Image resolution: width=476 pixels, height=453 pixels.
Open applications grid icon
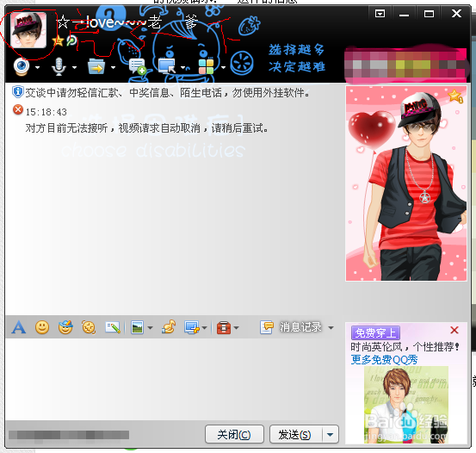click(x=206, y=66)
